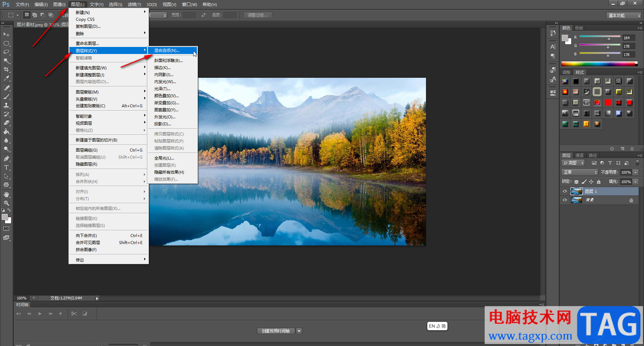Select the Eyedropper tool
644x346 pixels.
click(6, 78)
